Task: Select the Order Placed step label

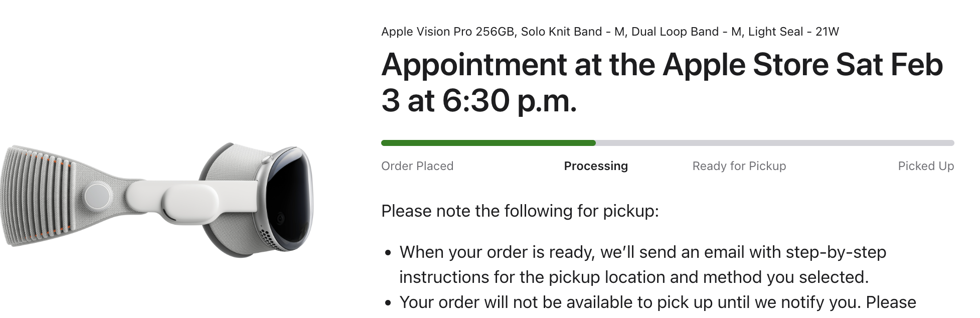Action: (417, 166)
